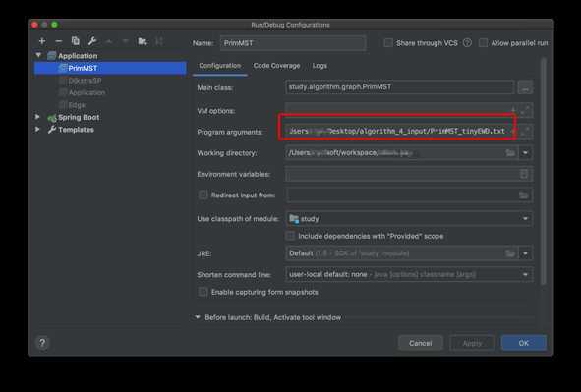This screenshot has width=581, height=392.
Task: Enable capturing form snapshots
Action: point(203,292)
